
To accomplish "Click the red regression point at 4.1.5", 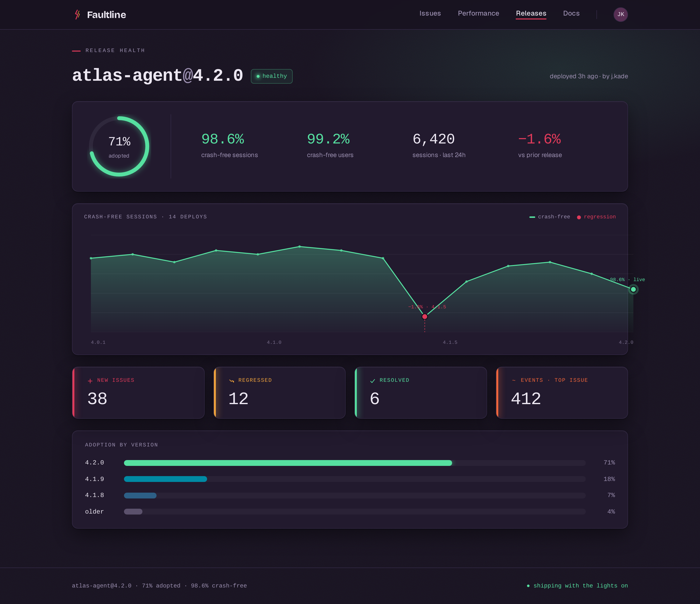I will click(x=425, y=317).
